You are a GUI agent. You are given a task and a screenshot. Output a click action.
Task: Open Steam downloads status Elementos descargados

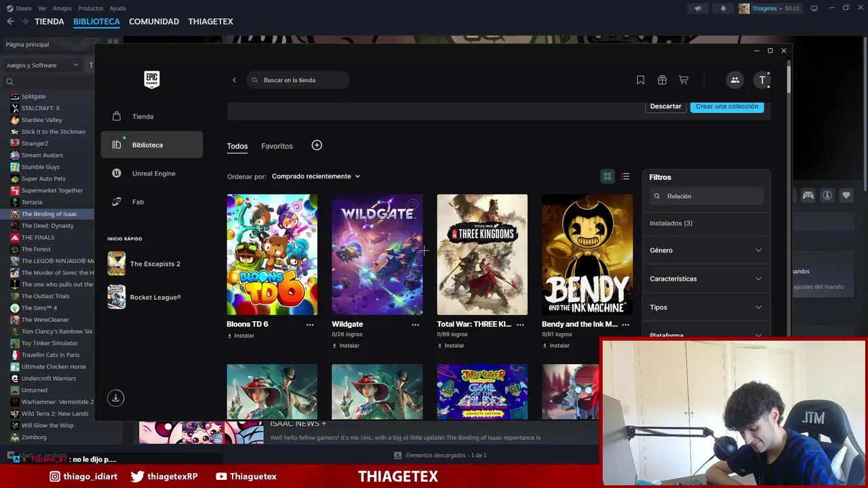pos(441,455)
